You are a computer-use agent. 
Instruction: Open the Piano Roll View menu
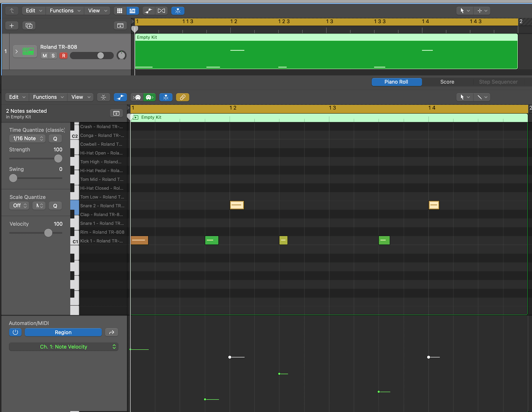point(80,97)
